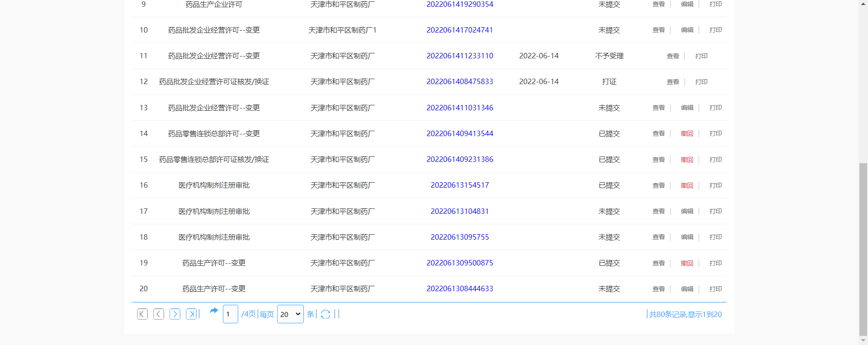Viewport: 868px width, 345px height.
Task: Open application number 2022061417024741 in row 10
Action: (x=460, y=30)
